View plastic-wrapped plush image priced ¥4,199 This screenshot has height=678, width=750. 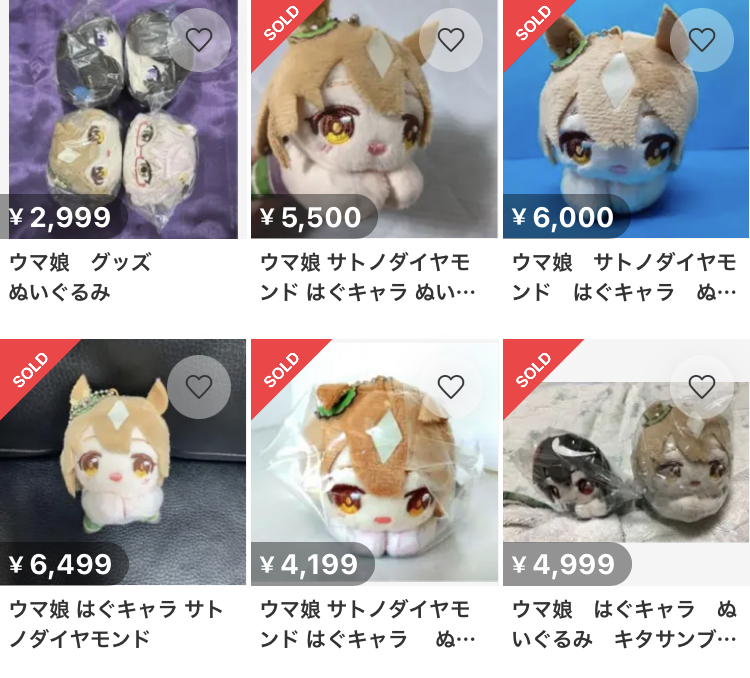375,462
